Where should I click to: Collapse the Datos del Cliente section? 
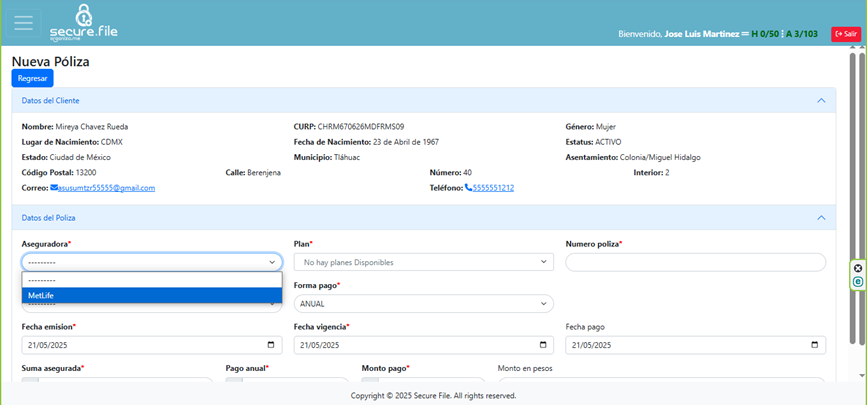[x=821, y=101]
